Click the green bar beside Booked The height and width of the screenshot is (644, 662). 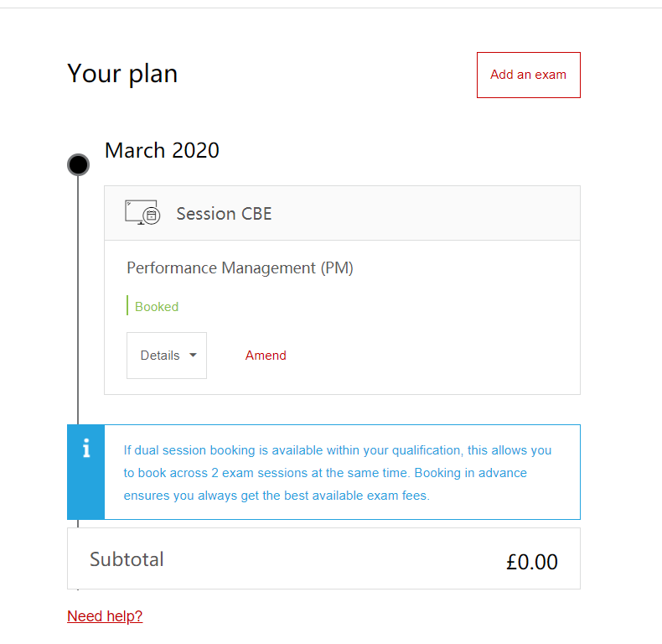[x=127, y=306]
